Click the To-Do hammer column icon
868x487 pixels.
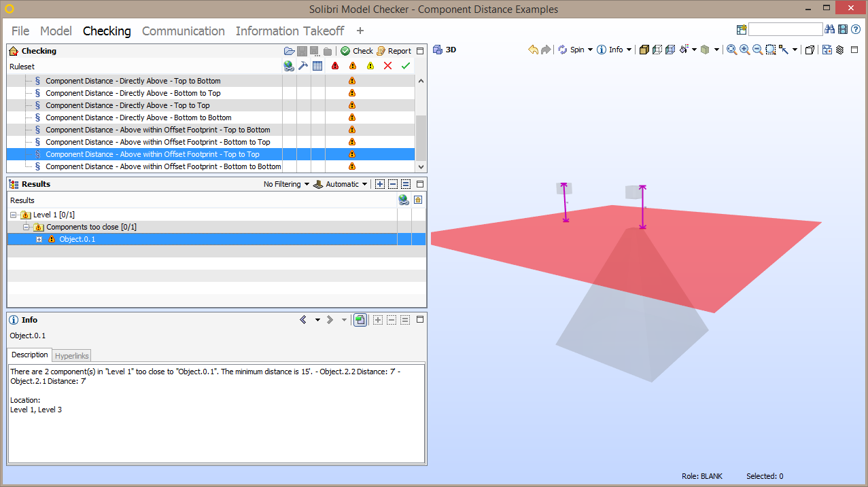[303, 66]
